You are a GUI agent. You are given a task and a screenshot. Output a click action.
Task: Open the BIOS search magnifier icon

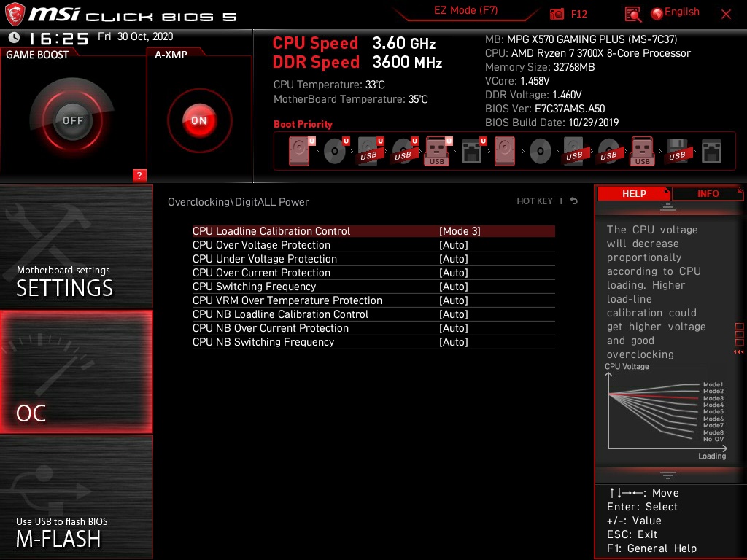pyautogui.click(x=632, y=15)
